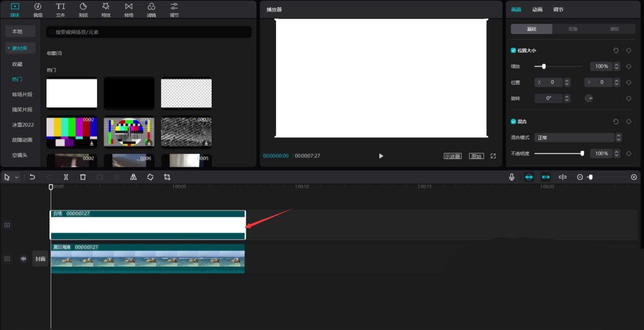The width and height of the screenshot is (644, 330).
Task: Click the microphone record icon
Action: tap(512, 177)
